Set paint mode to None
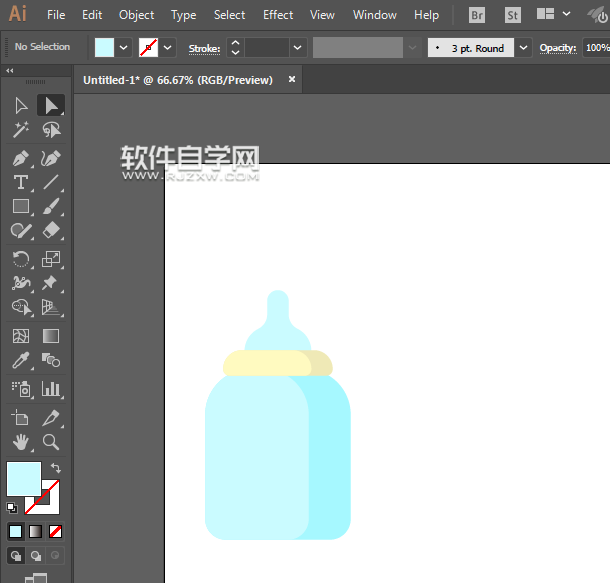Viewport: 610px width, 583px height. pyautogui.click(x=56, y=531)
